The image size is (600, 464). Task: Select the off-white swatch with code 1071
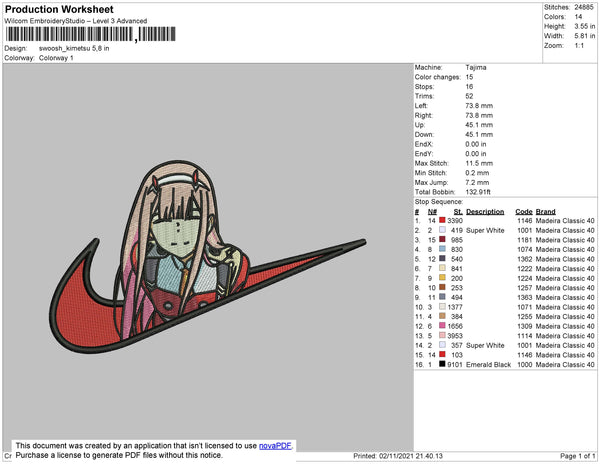pyautogui.click(x=442, y=306)
